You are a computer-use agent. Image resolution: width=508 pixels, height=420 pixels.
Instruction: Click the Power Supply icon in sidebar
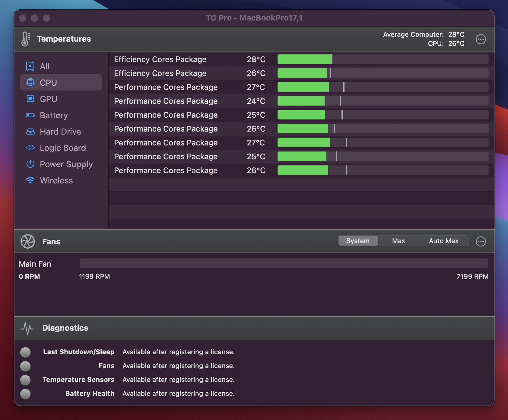point(30,164)
